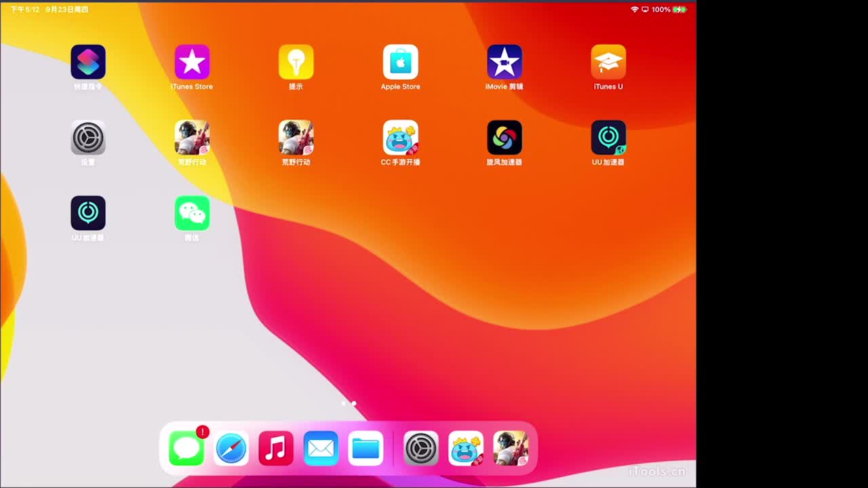Open CC手游开播 on the home screen
The width and height of the screenshot is (868, 488).
point(400,138)
